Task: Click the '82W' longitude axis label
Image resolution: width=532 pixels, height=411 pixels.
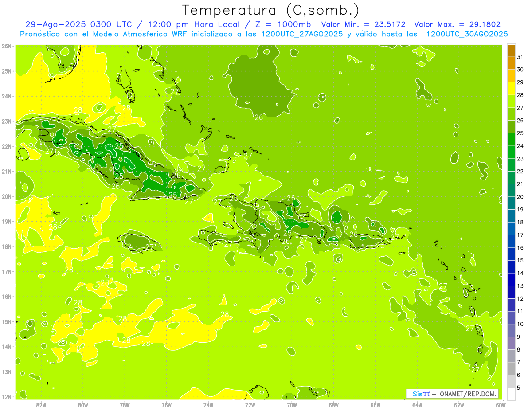Action: click(x=41, y=405)
